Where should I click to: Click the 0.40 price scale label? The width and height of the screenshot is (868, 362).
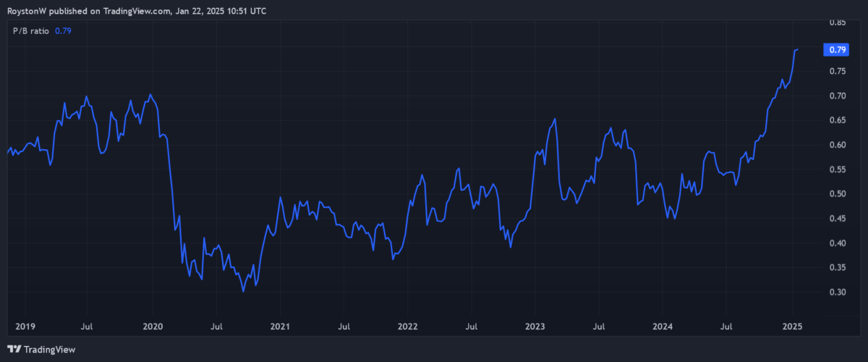(x=838, y=243)
